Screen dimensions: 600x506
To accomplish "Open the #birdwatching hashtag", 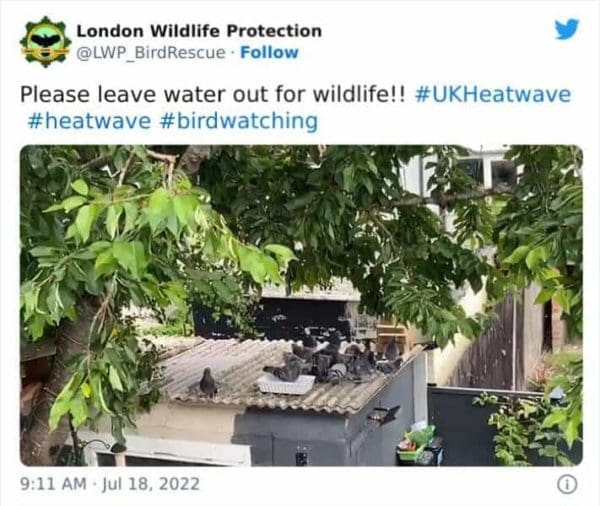I will 238,121.
